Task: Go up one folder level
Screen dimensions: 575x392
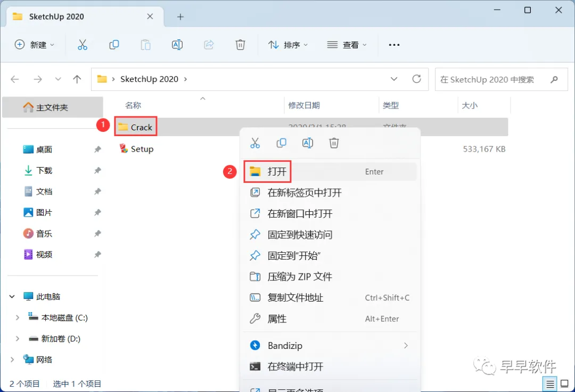Action: point(77,79)
